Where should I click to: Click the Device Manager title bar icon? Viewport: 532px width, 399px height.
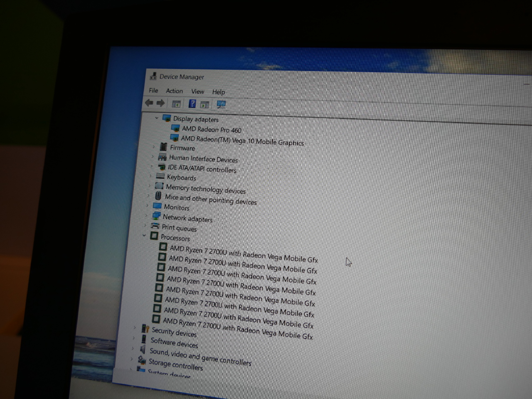click(153, 76)
